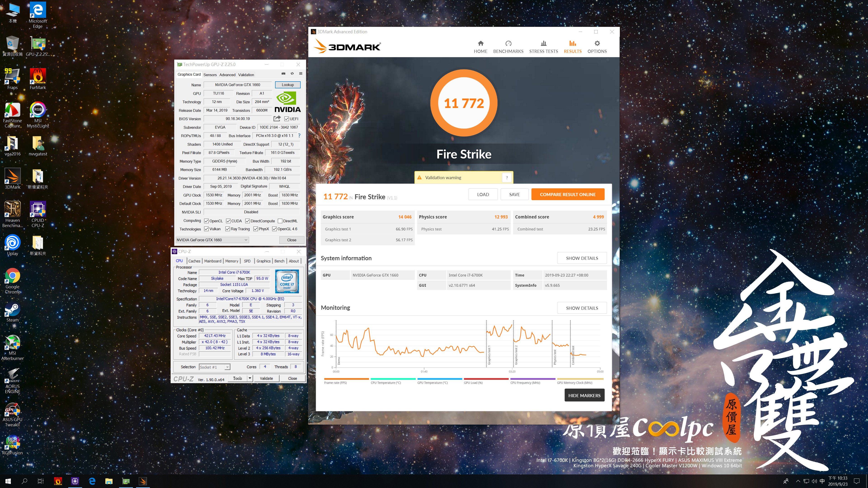Open the vga2016 desktop file
Screen dimensions: 868x488
tap(12, 145)
